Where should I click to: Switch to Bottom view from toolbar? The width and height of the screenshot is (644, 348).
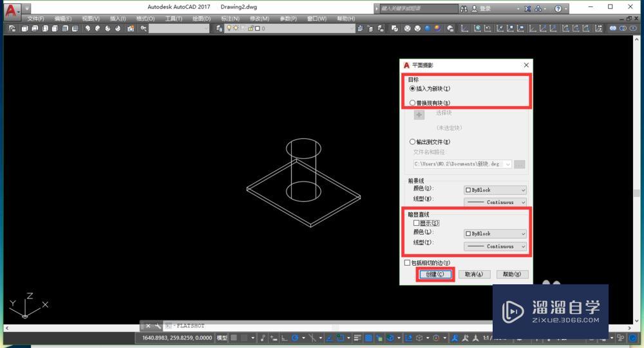point(35,29)
